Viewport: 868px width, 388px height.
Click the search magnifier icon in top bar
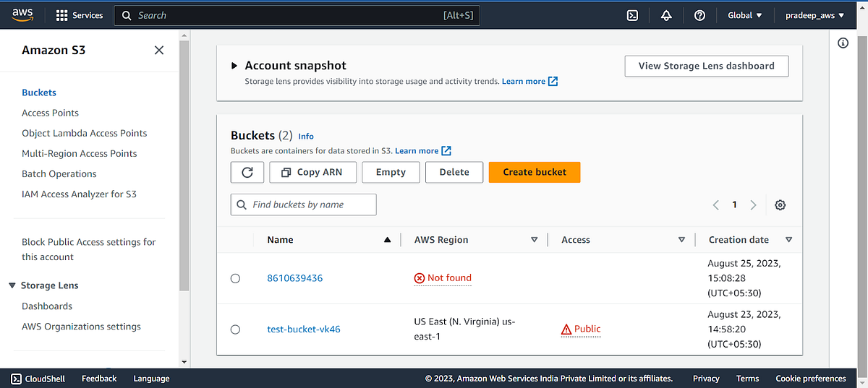(127, 15)
